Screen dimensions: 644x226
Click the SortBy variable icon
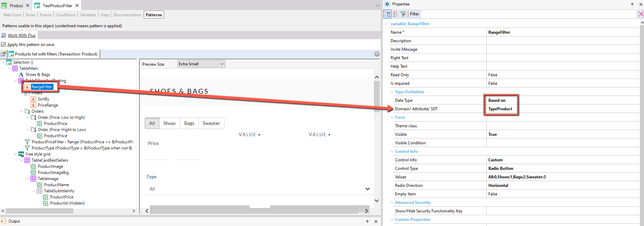33,99
